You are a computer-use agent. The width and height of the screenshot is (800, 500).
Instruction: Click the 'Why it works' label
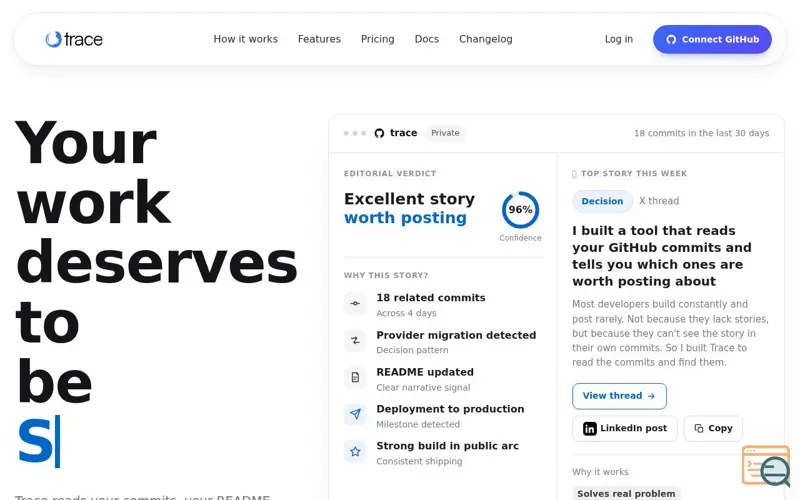[600, 472]
